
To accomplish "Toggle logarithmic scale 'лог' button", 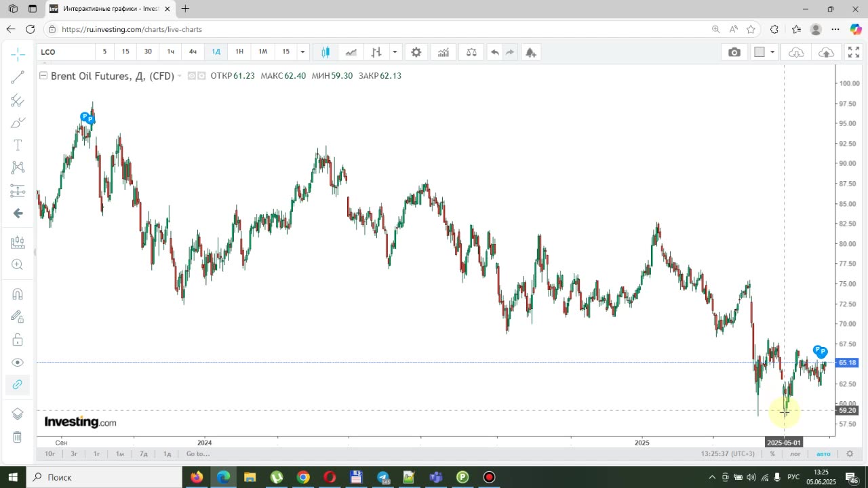I will pyautogui.click(x=795, y=453).
